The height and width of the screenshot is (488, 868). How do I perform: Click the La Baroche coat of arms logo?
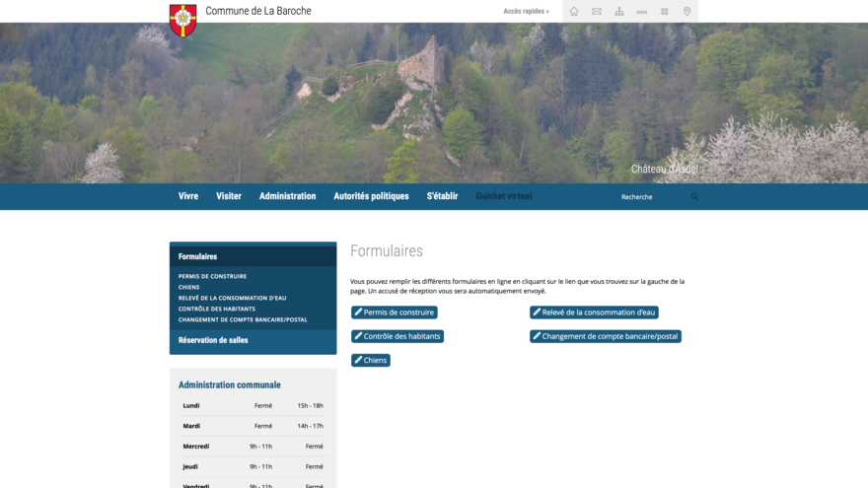pos(182,21)
